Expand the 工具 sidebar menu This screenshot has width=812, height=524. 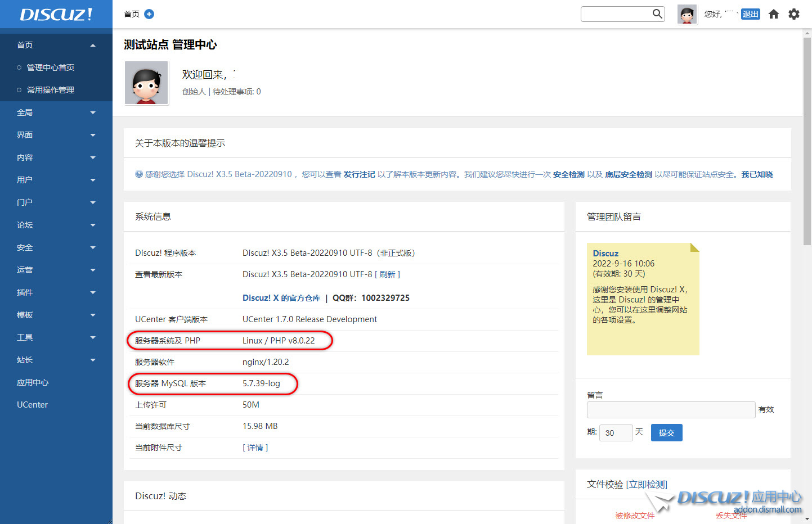click(x=56, y=337)
